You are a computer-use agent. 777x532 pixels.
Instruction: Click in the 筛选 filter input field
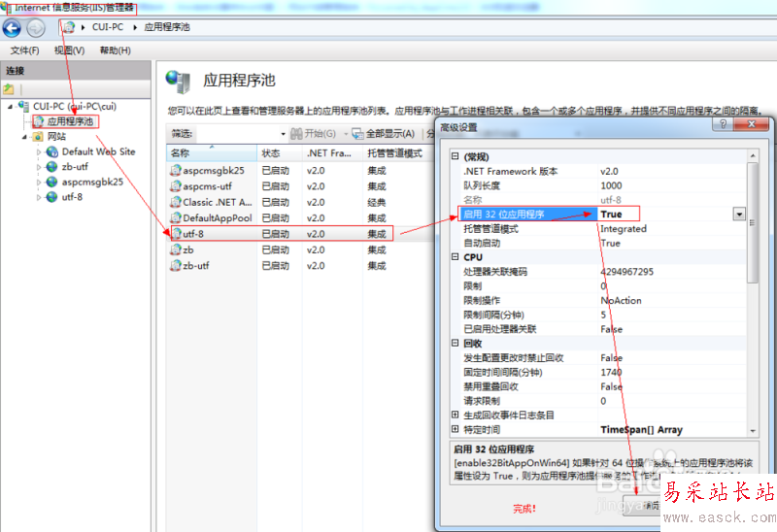coord(237,134)
